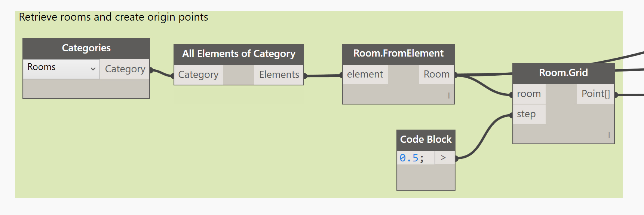Click the dropdown chevron in Categories node

point(93,69)
